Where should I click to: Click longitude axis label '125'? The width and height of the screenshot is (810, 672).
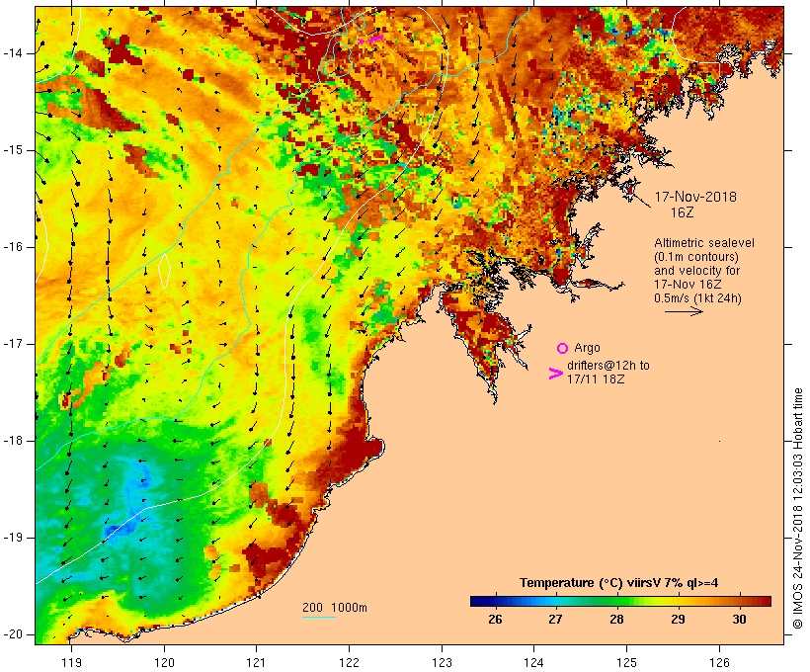pos(627,662)
